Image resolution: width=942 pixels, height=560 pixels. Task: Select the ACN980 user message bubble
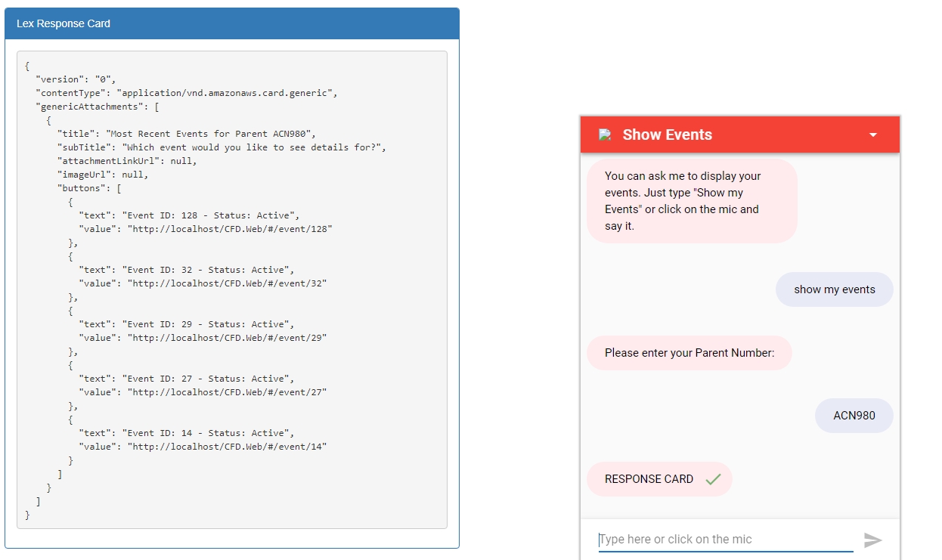[x=853, y=415]
